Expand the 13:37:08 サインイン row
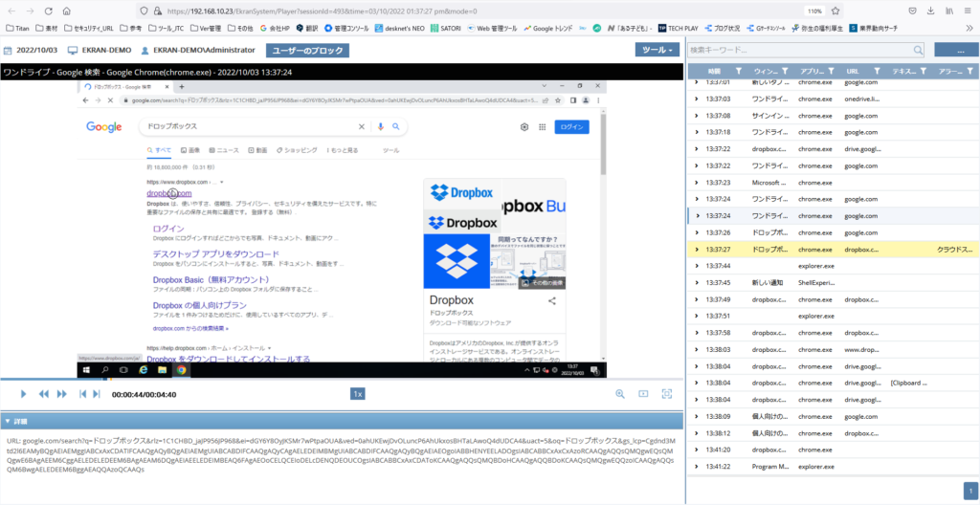This screenshot has height=505, width=980. point(697,116)
